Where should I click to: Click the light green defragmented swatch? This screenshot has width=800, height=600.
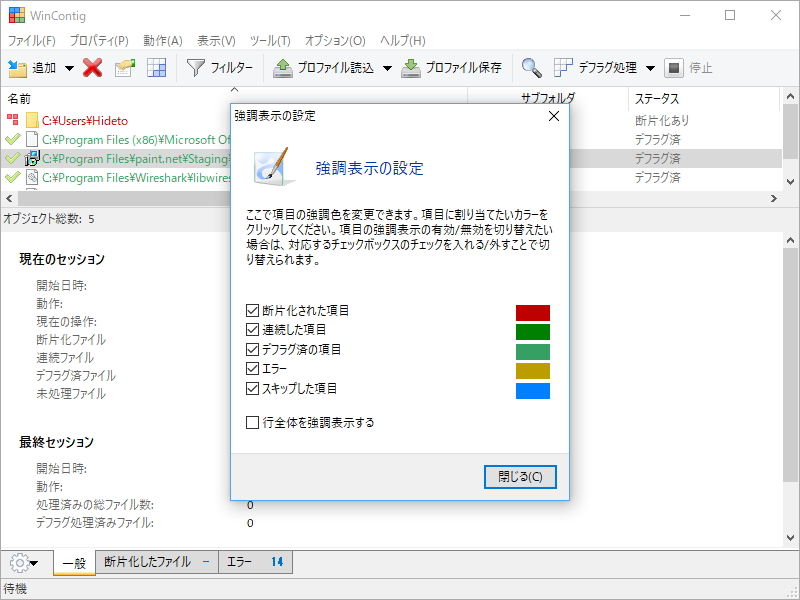pos(533,352)
